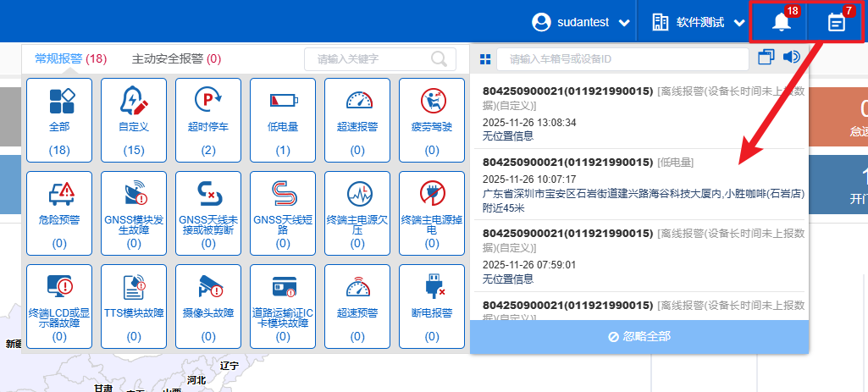The image size is (868, 392).
Task: Switch to the 主动安全报警 tab
Action: [176, 58]
